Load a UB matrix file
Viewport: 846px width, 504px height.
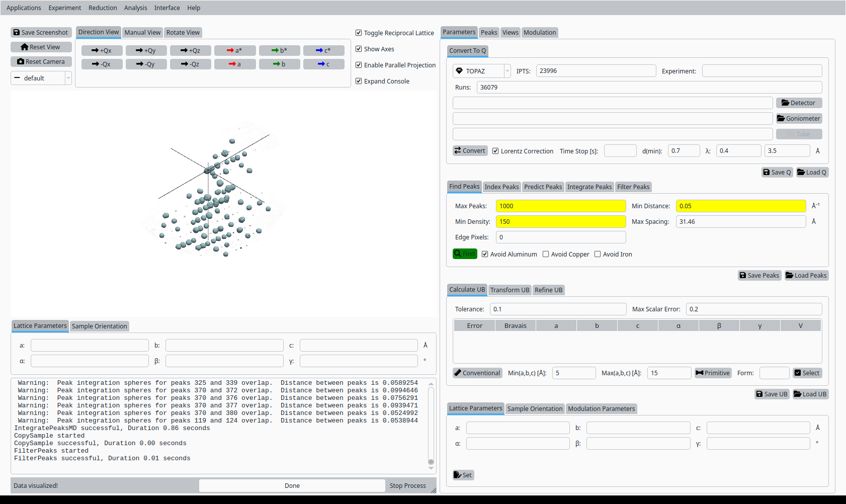[x=810, y=394]
